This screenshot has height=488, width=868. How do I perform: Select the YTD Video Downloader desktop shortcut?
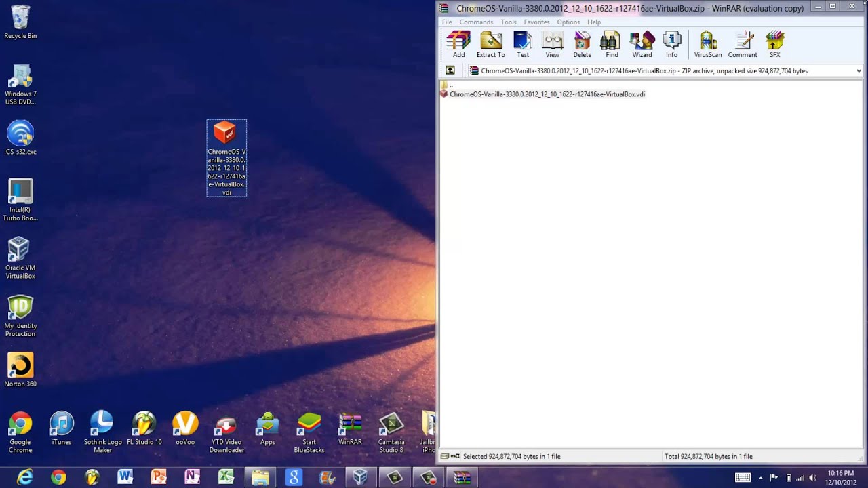pyautogui.click(x=226, y=432)
